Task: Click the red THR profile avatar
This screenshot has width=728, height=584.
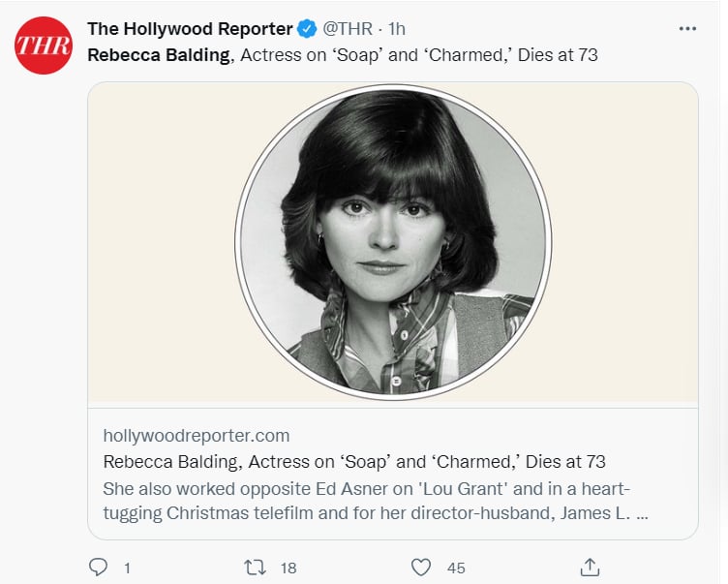Action: pyautogui.click(x=43, y=45)
